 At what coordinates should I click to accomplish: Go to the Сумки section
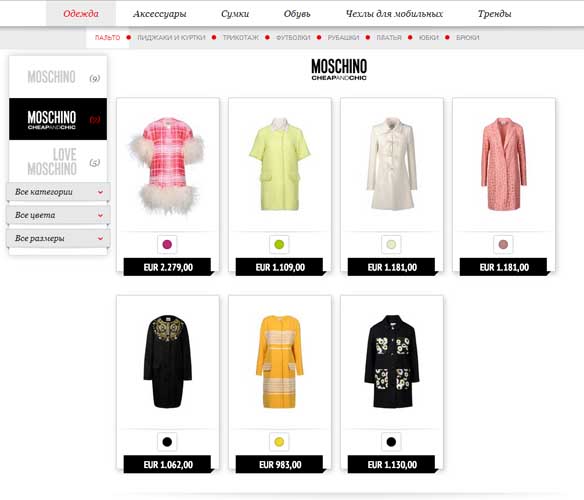click(235, 14)
